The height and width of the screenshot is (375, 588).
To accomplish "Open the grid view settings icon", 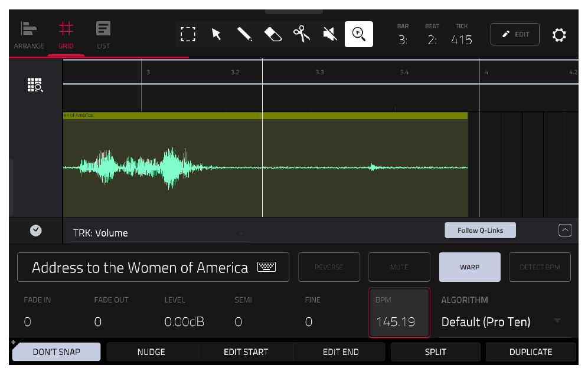I will [x=35, y=85].
